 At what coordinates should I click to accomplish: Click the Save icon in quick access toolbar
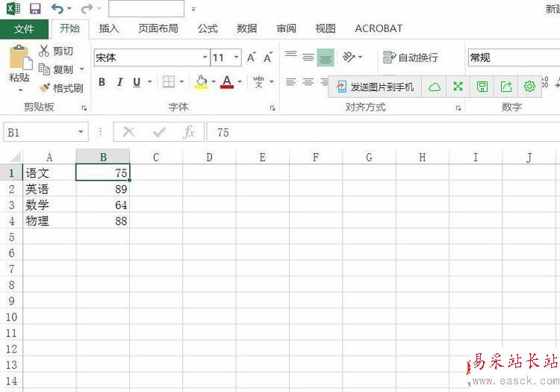(35, 8)
